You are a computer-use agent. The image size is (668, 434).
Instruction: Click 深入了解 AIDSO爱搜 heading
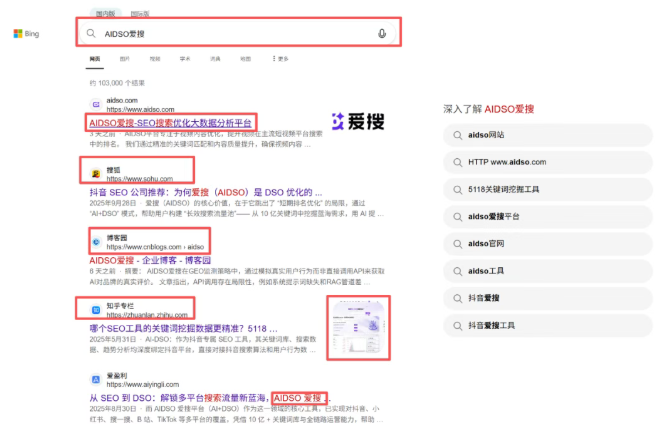[x=489, y=109]
